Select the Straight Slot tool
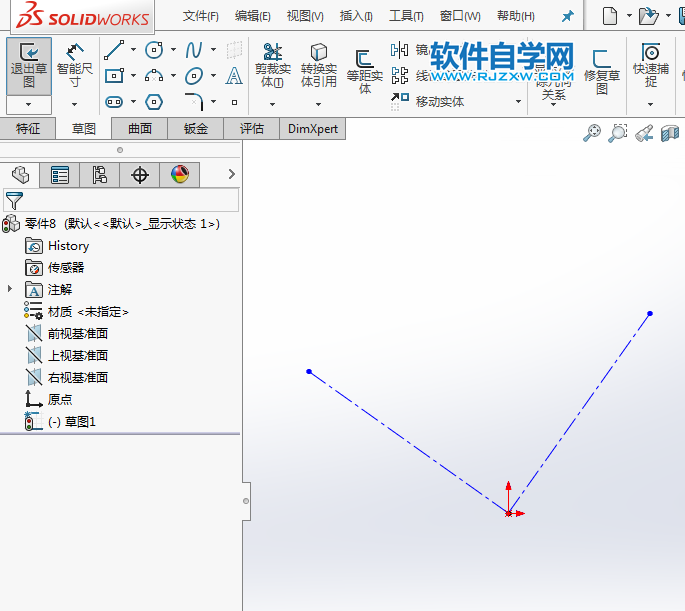The image size is (685, 611). click(114, 102)
